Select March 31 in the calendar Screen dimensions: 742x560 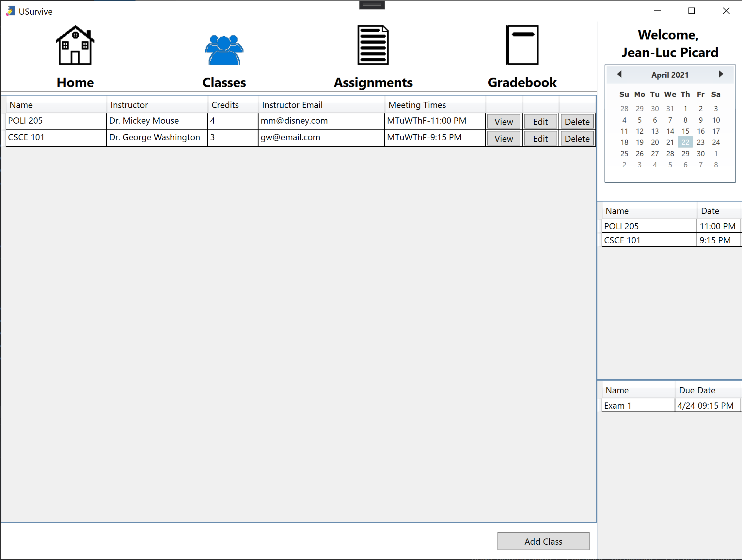click(670, 109)
